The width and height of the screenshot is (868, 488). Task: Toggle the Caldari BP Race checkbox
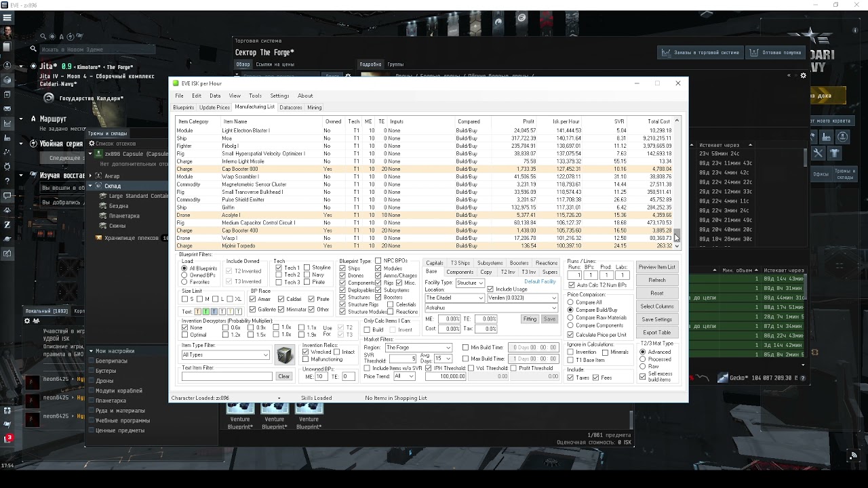point(281,299)
